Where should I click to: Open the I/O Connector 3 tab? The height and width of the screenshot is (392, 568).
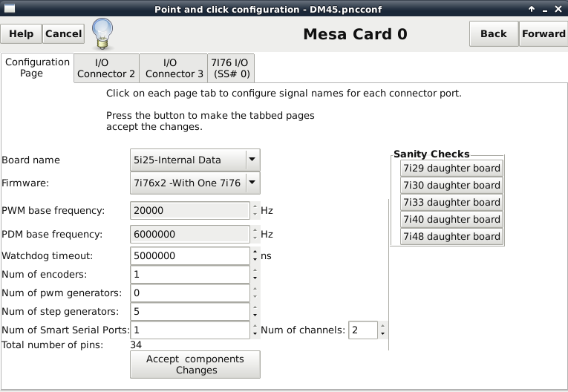click(174, 68)
